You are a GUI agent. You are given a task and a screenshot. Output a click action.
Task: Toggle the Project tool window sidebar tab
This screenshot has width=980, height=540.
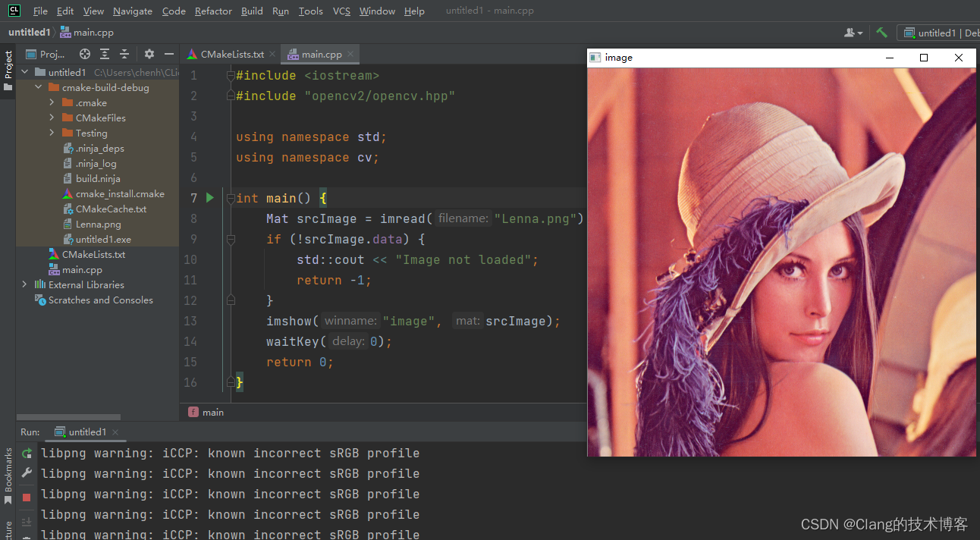8,70
